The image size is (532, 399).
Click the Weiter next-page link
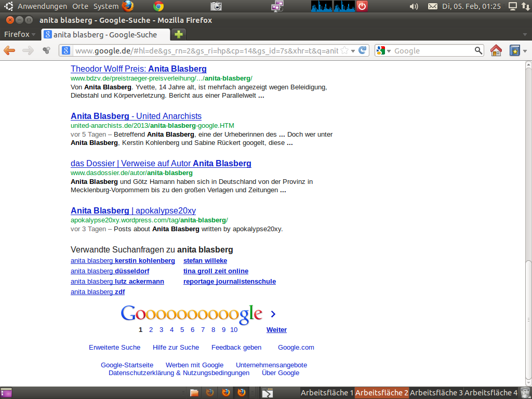click(276, 330)
